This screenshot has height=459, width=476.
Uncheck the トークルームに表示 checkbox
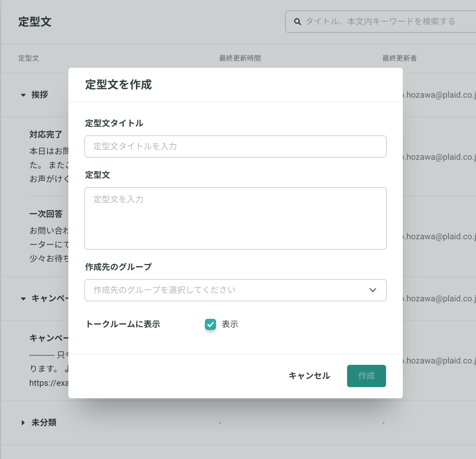point(210,324)
